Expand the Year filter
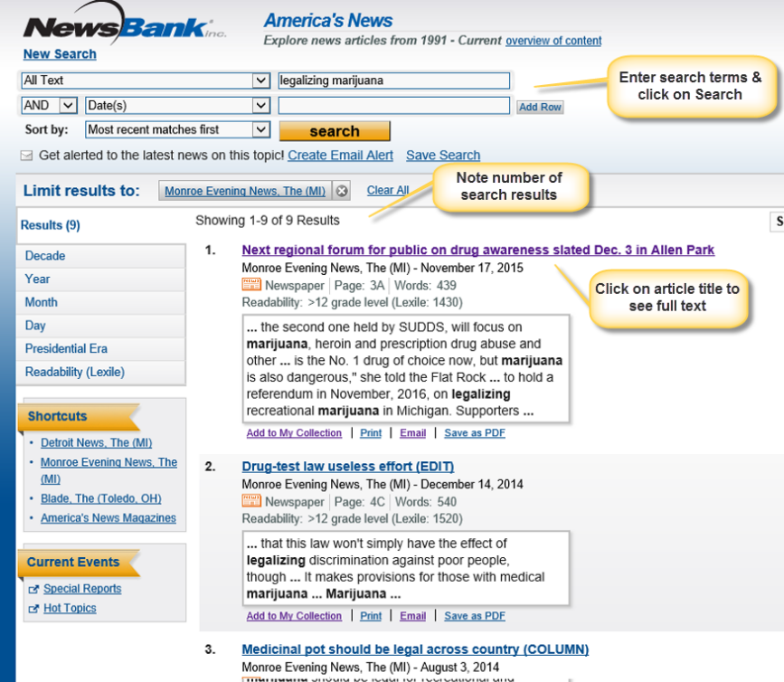784x682 pixels. coord(101,279)
